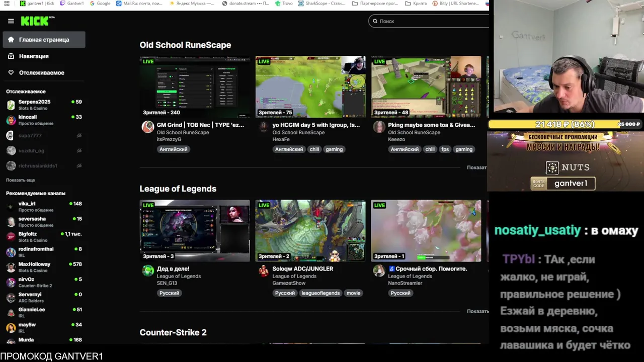Image resolution: width=644 pixels, height=362 pixels.
Task: Click Английский tag under ItsPrezzyG
Action: (173, 149)
